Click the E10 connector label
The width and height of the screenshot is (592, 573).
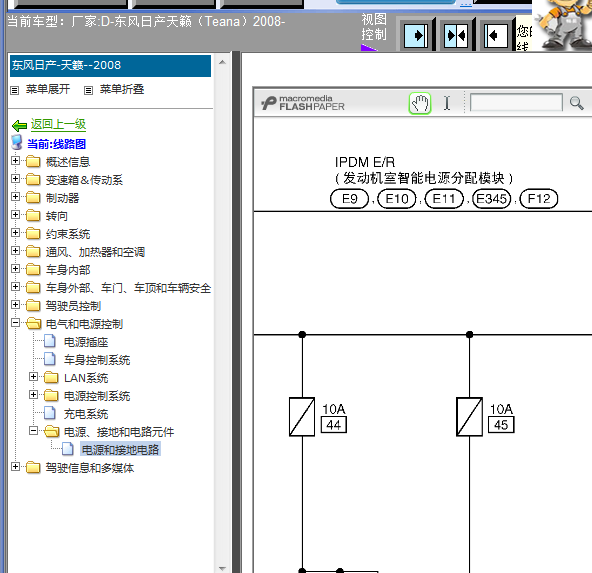pos(397,199)
